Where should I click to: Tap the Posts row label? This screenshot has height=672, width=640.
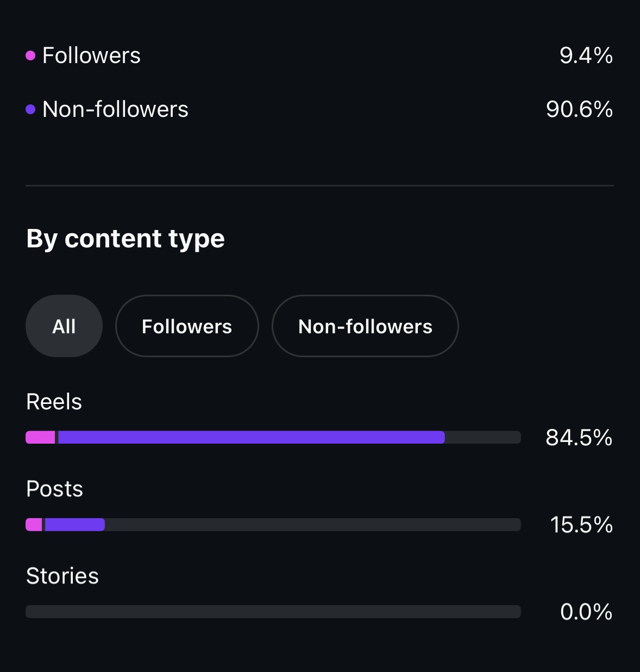point(54,489)
